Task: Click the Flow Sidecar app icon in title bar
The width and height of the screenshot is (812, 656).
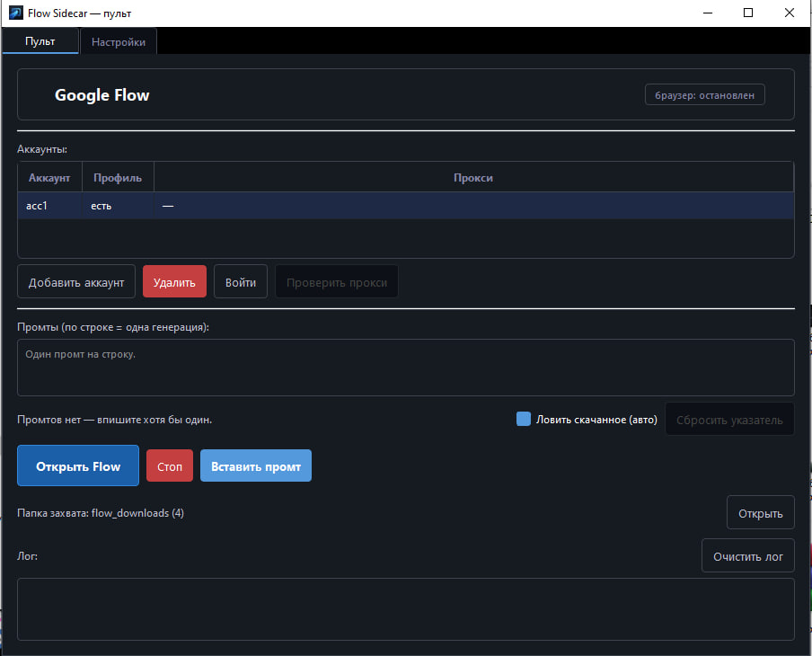Action: tap(15, 13)
